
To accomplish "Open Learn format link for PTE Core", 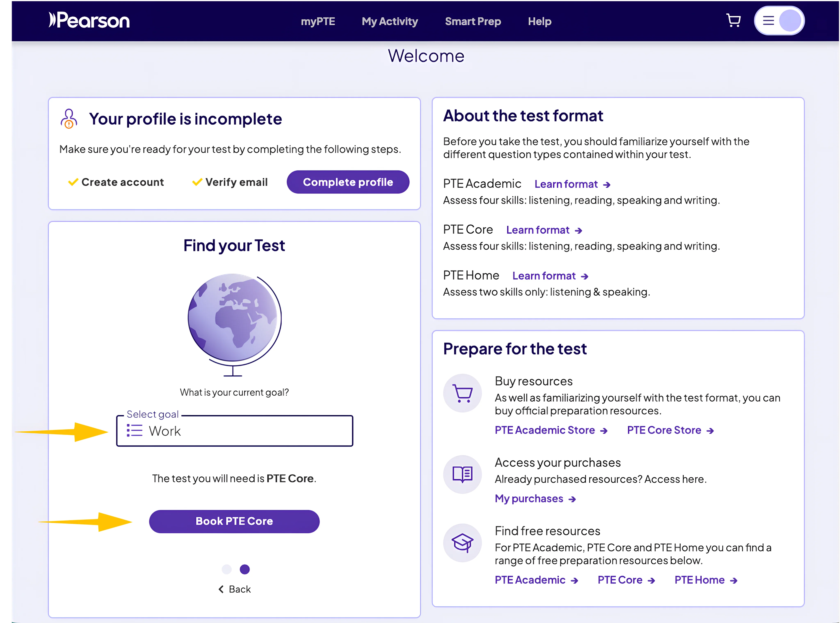I will pyautogui.click(x=538, y=230).
